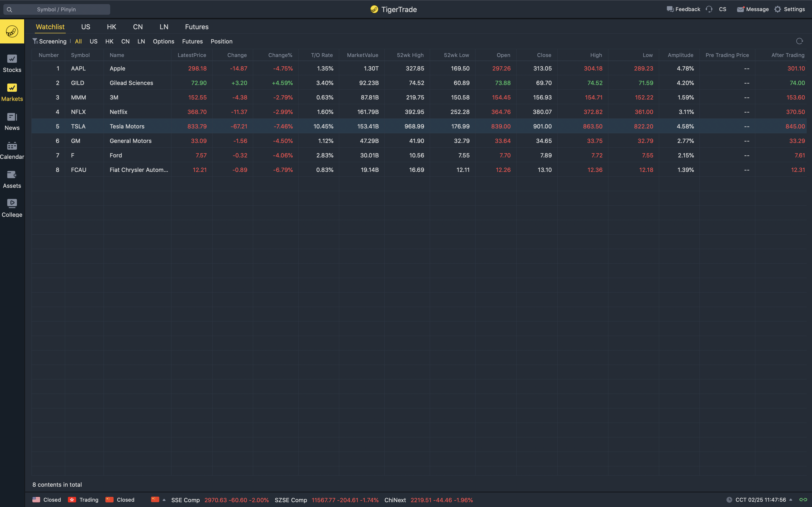Click the Symbol / Pinyin search field
Screen dimensions: 812x507
pos(56,9)
